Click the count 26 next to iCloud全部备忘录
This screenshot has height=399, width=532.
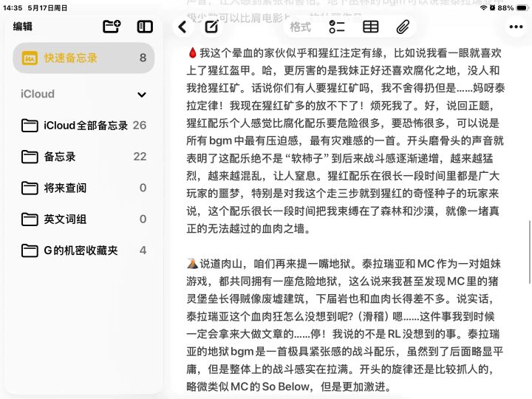(x=140, y=125)
